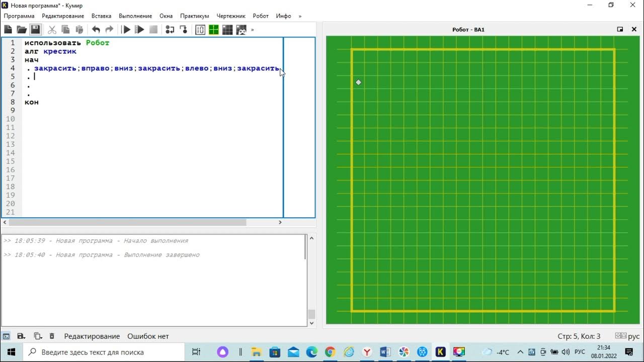This screenshot has height=362, width=644.
Task: Close the Robot - ВА1 panel
Action: [x=634, y=29]
